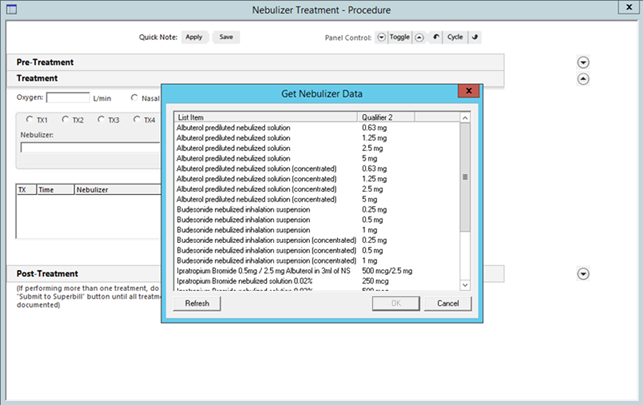Click the Quick Note Apply button
643x405 pixels.
194,37
